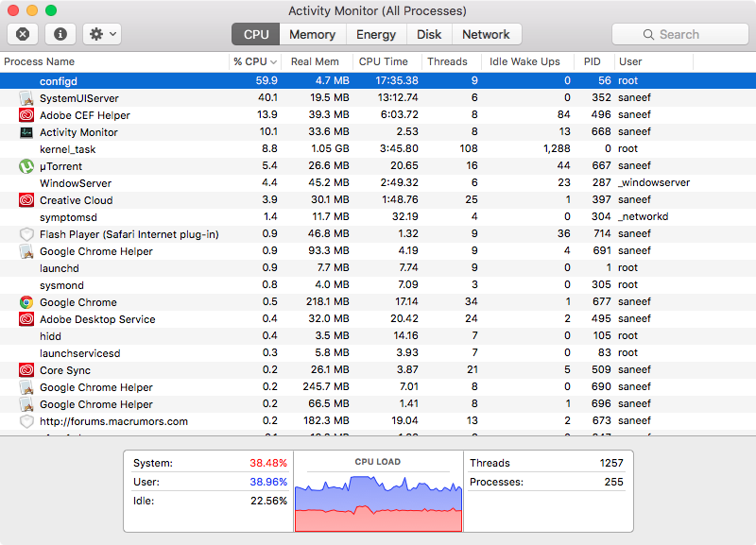Click the System 38.48% value
The height and width of the screenshot is (545, 756).
point(268,463)
